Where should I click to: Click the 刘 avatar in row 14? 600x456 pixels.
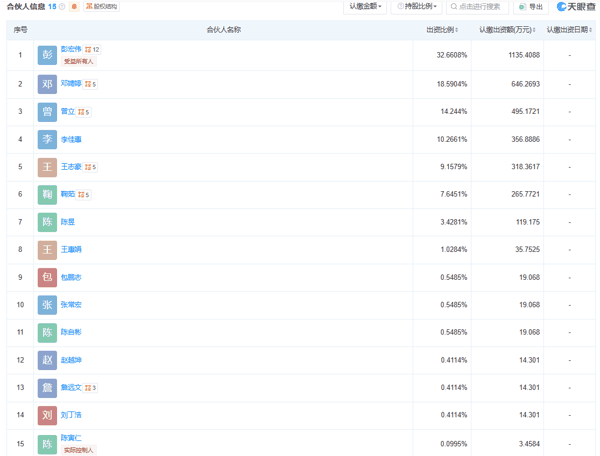point(47,415)
